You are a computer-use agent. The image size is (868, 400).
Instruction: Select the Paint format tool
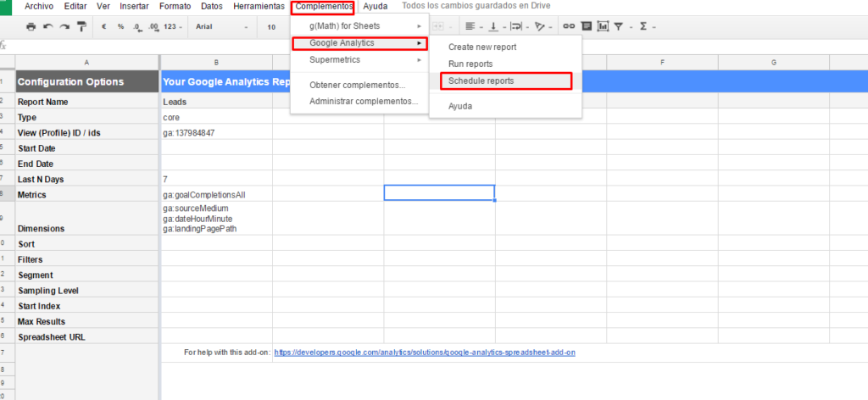[82, 26]
